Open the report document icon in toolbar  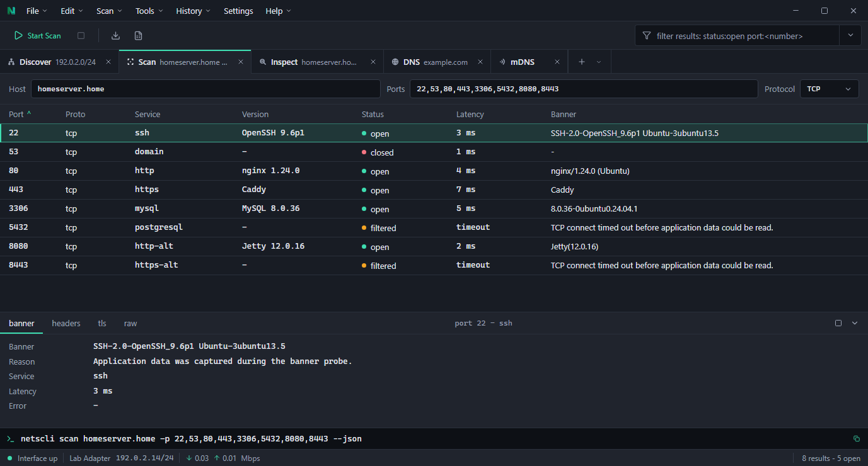pyautogui.click(x=138, y=36)
